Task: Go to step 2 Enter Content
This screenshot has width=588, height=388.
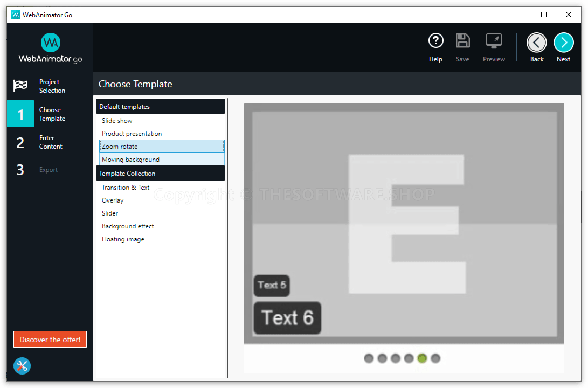Action: pos(50,142)
